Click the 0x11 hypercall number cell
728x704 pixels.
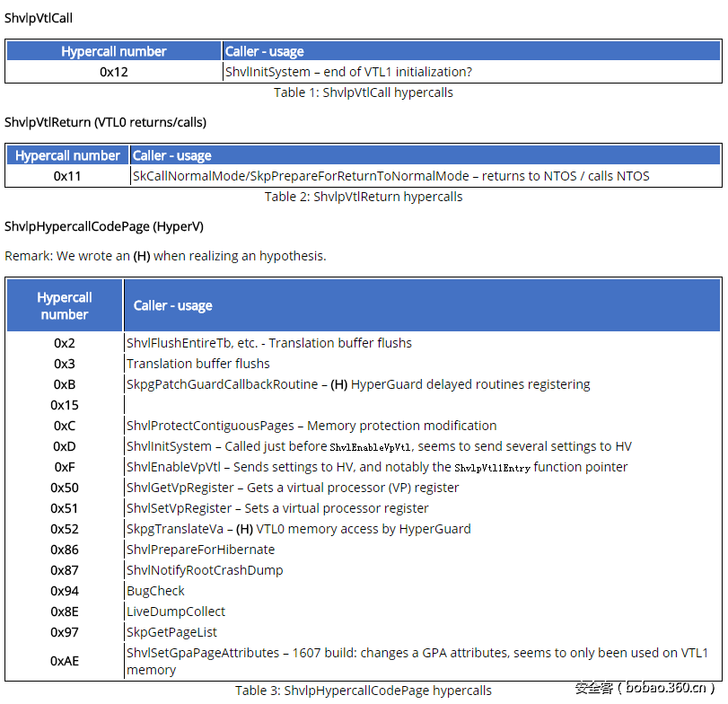(67, 176)
